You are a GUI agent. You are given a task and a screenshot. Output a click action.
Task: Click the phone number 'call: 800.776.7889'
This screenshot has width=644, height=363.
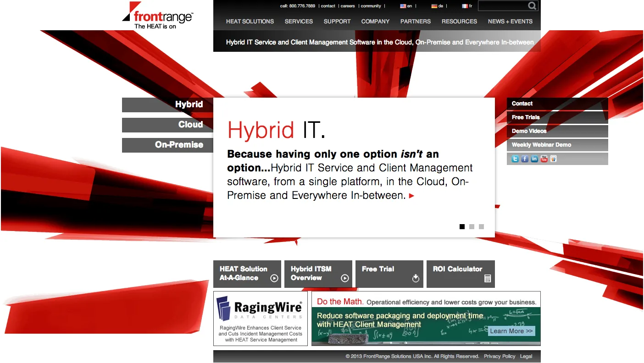pos(298,6)
